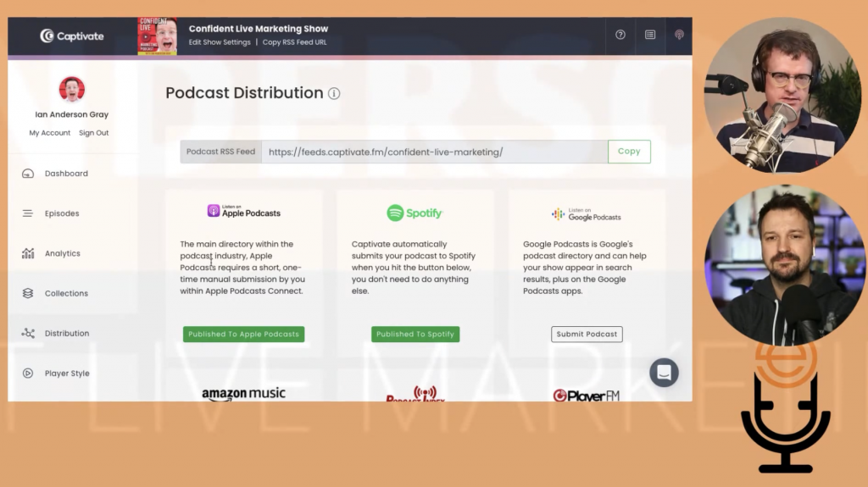Open the Dashboard menu item
Viewport: 868px width, 487px height.
pos(66,174)
